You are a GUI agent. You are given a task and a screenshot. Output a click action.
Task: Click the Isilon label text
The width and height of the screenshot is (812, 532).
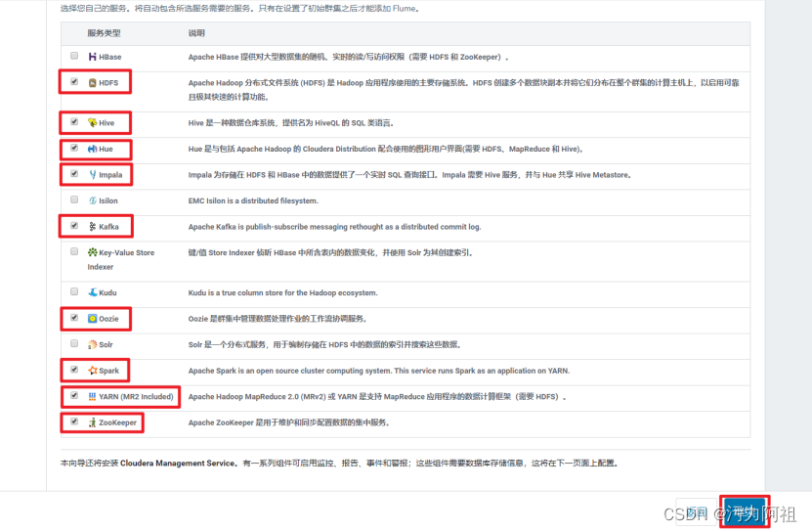[x=108, y=200]
